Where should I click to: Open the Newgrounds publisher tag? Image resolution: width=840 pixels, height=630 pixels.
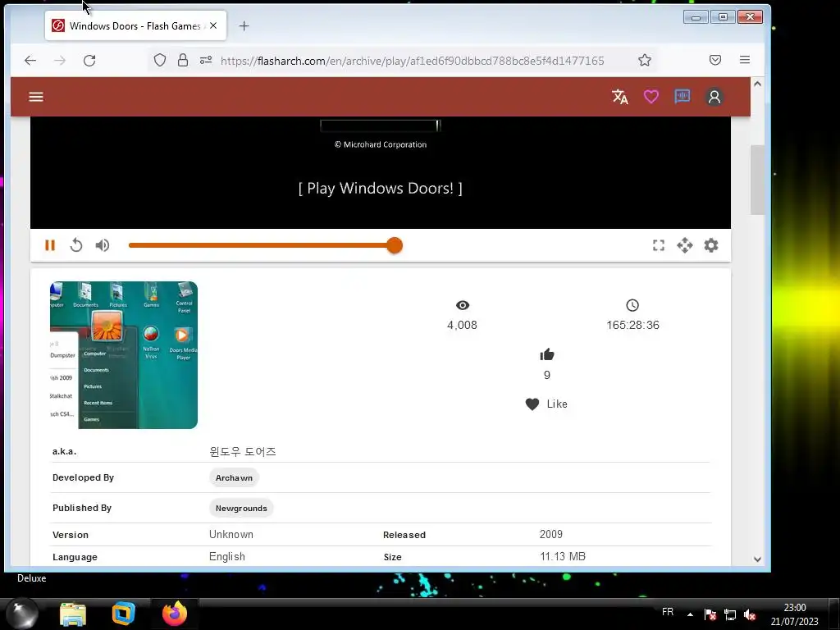coord(241,508)
